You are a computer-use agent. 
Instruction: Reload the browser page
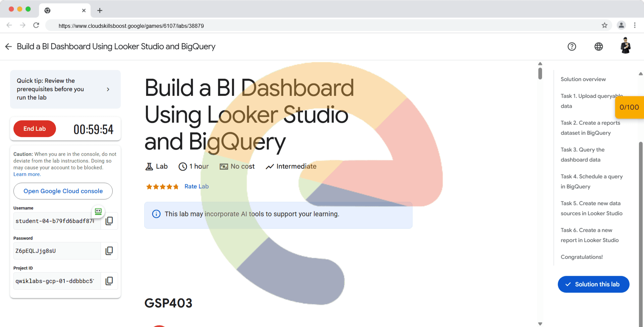pyautogui.click(x=36, y=25)
